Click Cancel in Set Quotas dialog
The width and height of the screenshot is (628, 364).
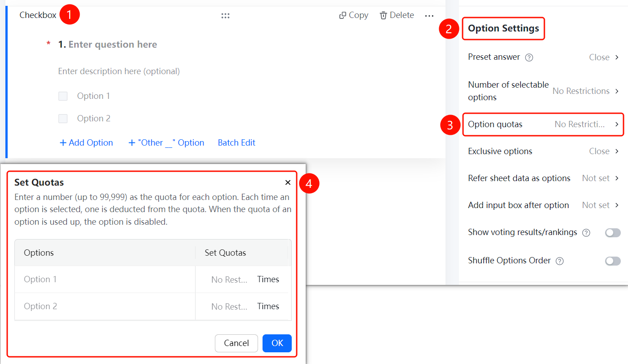click(236, 343)
